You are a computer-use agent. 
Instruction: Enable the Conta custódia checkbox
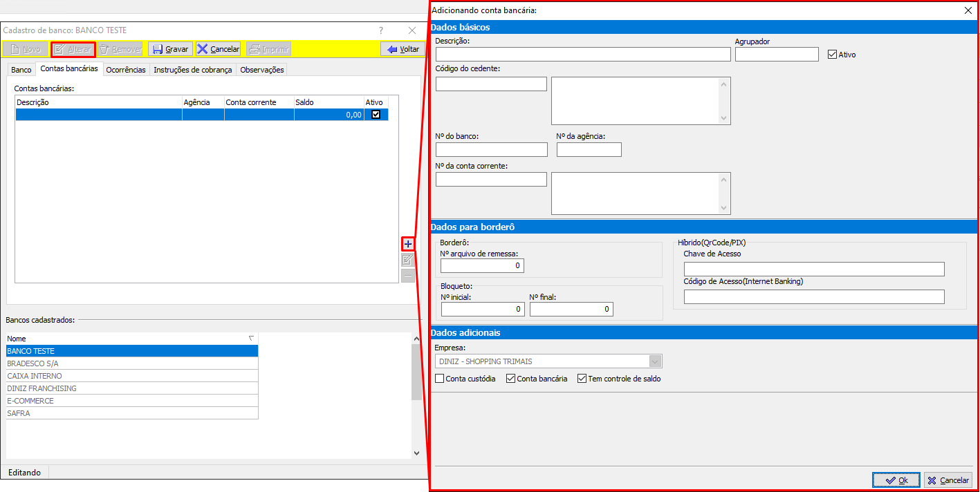pyautogui.click(x=440, y=379)
